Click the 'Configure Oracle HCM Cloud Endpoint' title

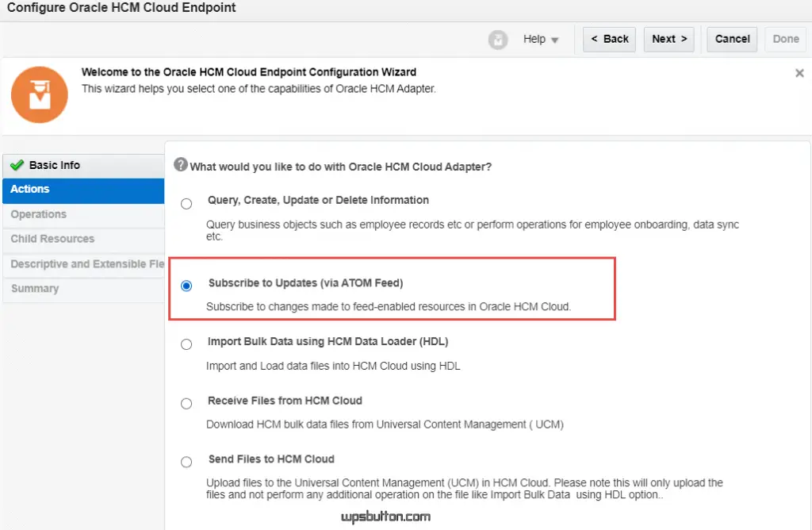click(121, 8)
